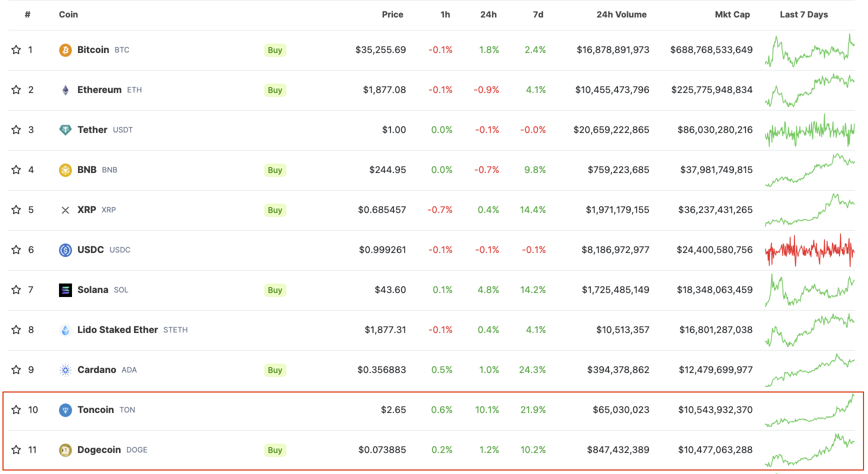Sort by the Price column header
The image size is (868, 474).
coord(392,14)
